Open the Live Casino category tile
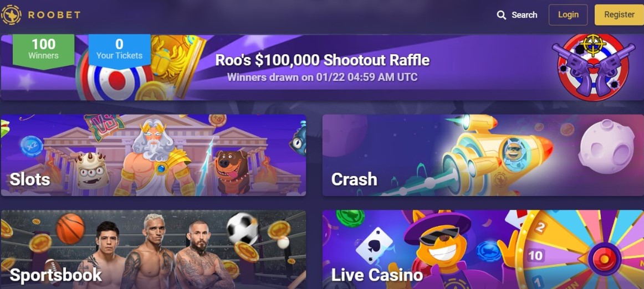The width and height of the screenshot is (644, 289). [483, 250]
